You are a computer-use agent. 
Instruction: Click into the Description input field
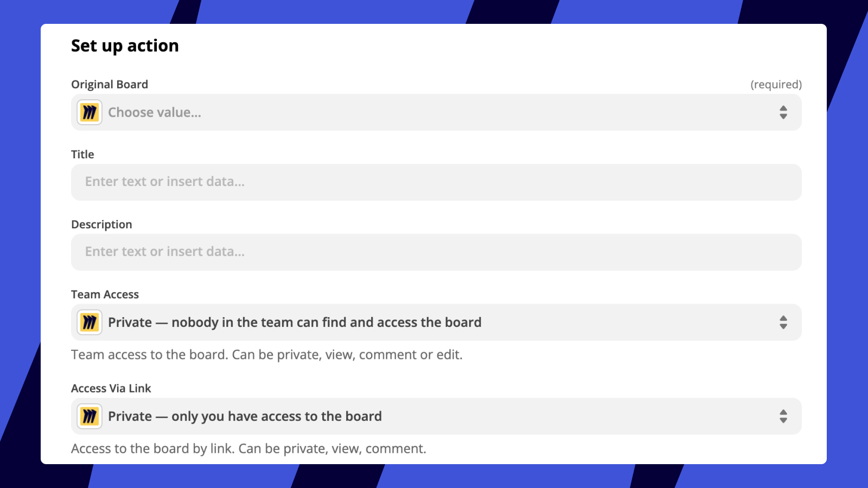436,252
